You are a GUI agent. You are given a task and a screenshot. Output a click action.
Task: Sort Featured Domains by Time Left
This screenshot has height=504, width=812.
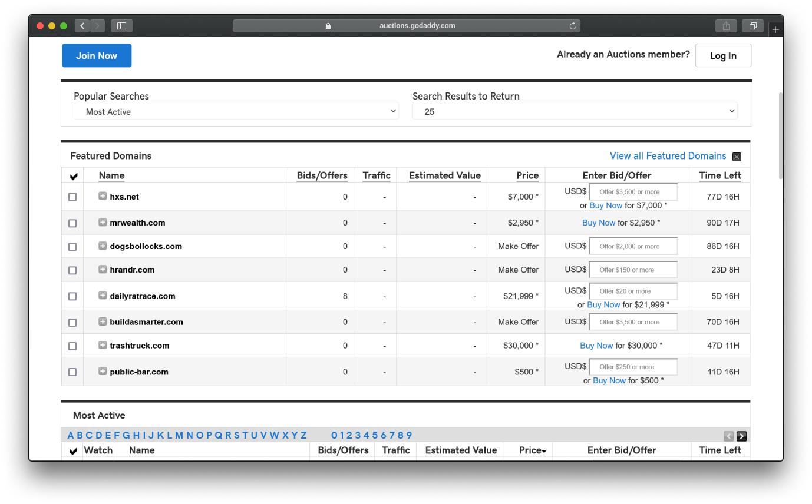(720, 175)
